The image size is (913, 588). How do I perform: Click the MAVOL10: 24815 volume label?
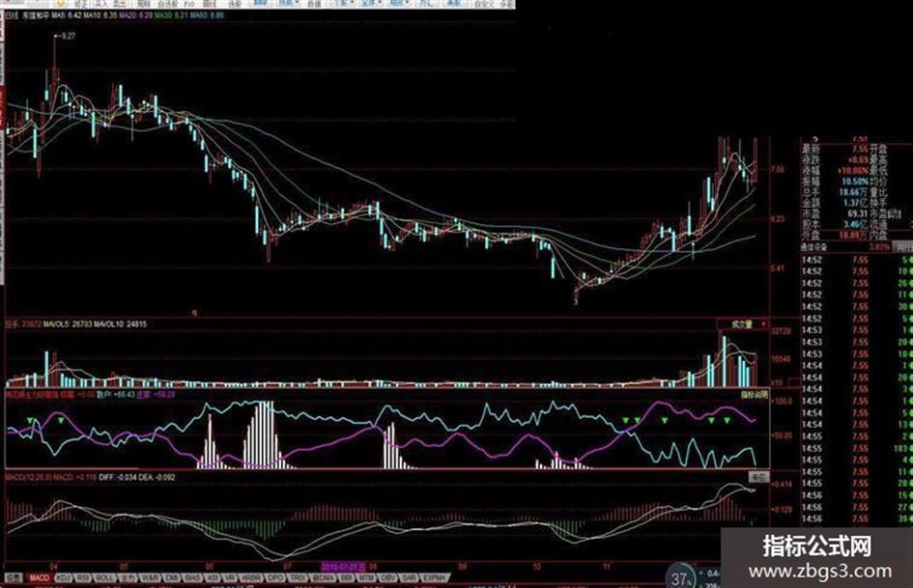[x=121, y=324]
